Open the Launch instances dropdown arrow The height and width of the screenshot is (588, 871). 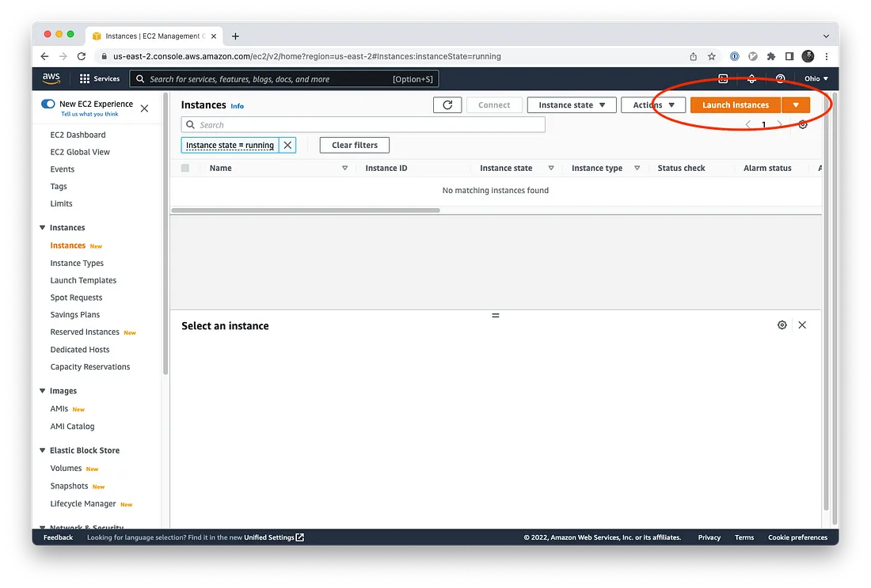tap(796, 105)
